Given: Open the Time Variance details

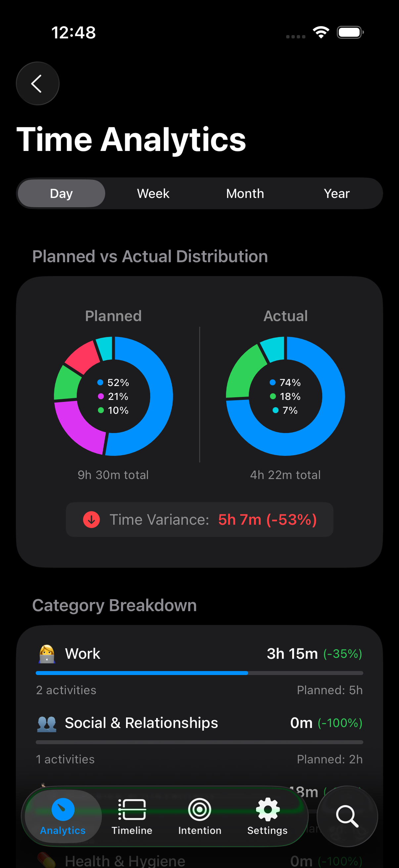Looking at the screenshot, I should [199, 520].
